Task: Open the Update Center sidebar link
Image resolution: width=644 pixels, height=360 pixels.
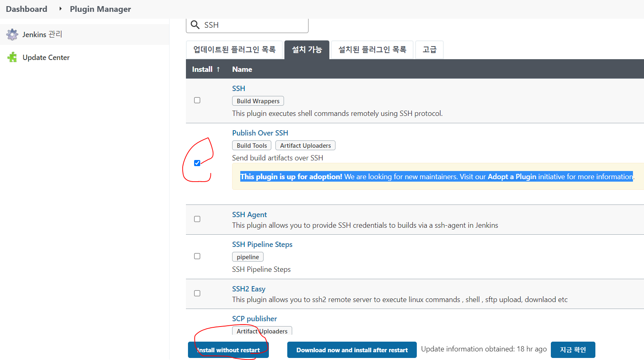Action: coord(46,58)
